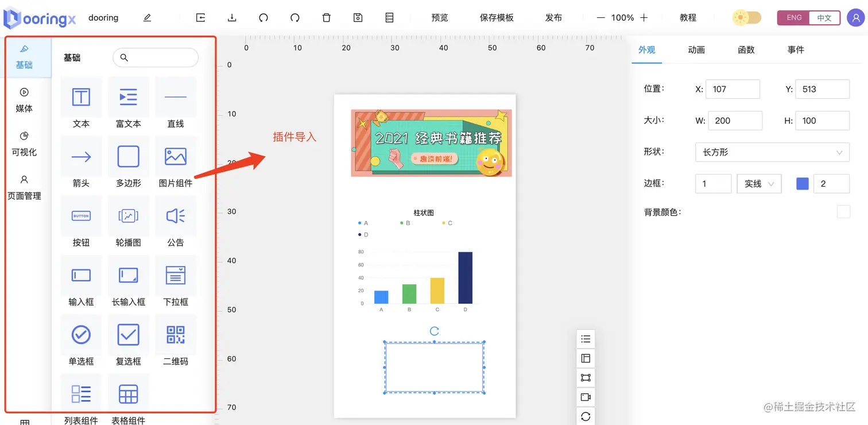Select the 长输入框 textarea component
Image resolution: width=868 pixels, height=425 pixels.
(x=128, y=281)
